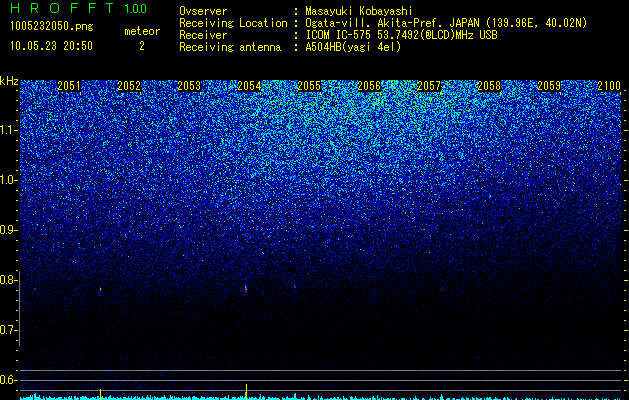Click the 2051 time marker
This screenshot has height=400, width=629.
[69, 86]
